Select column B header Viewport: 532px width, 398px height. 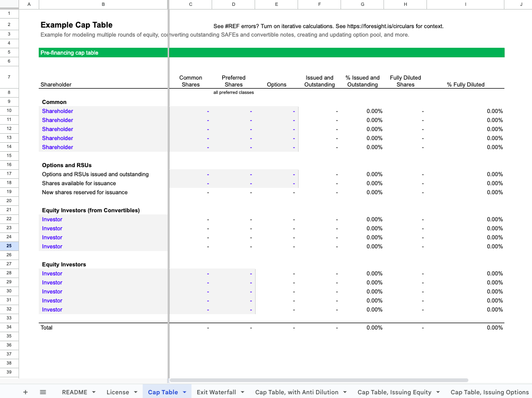coord(103,4)
